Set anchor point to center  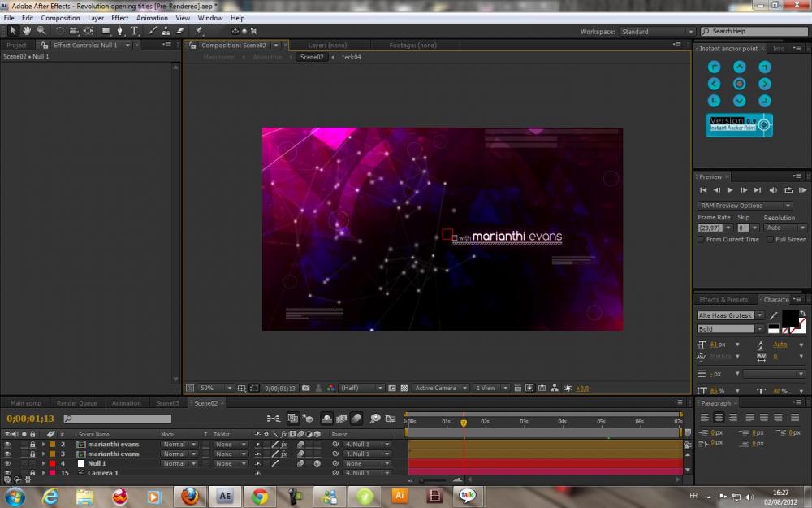[x=740, y=84]
